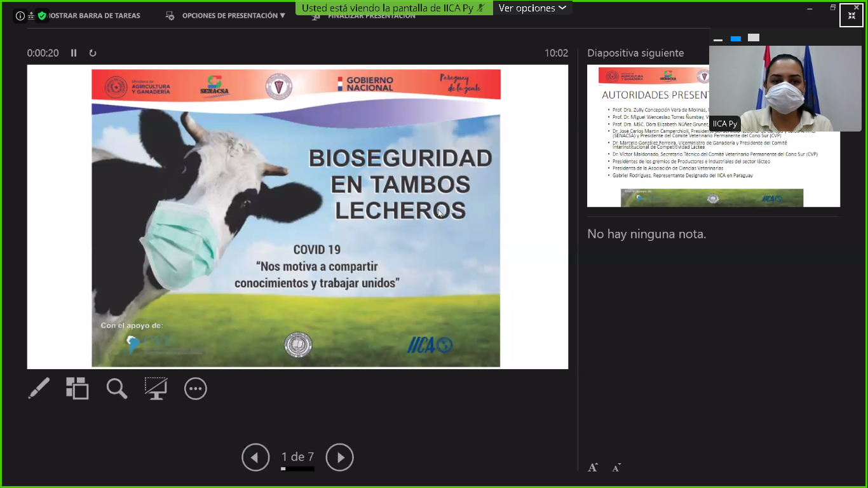Click the 1 de 7 slide counter
This screenshot has height=488, width=868.
pos(298,457)
